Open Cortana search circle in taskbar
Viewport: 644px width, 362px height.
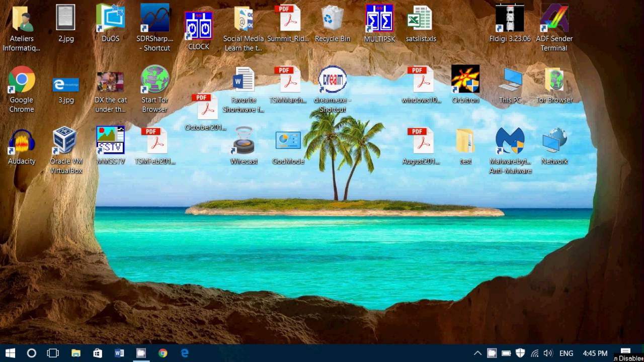(x=31, y=353)
